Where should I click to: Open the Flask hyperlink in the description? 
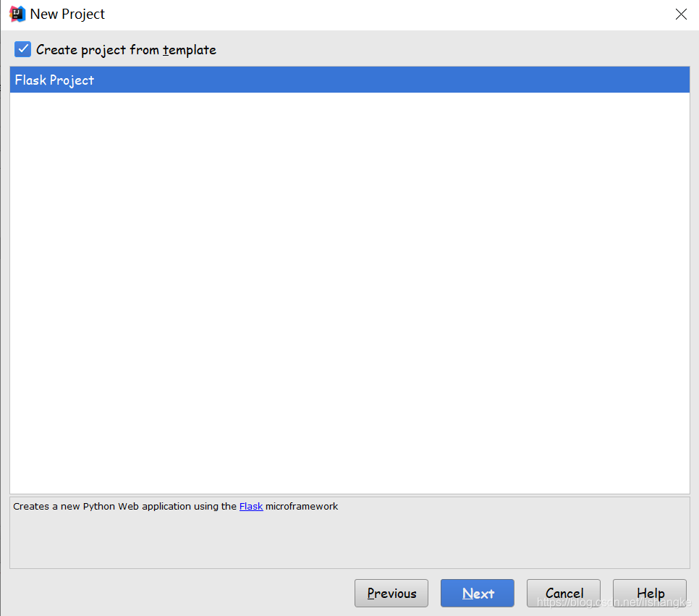coord(251,507)
